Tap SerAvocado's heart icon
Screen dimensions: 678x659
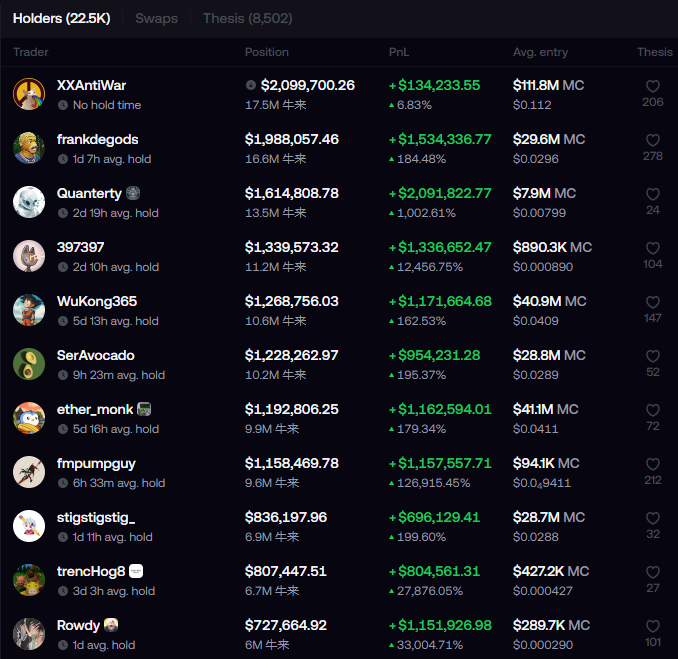(x=652, y=356)
